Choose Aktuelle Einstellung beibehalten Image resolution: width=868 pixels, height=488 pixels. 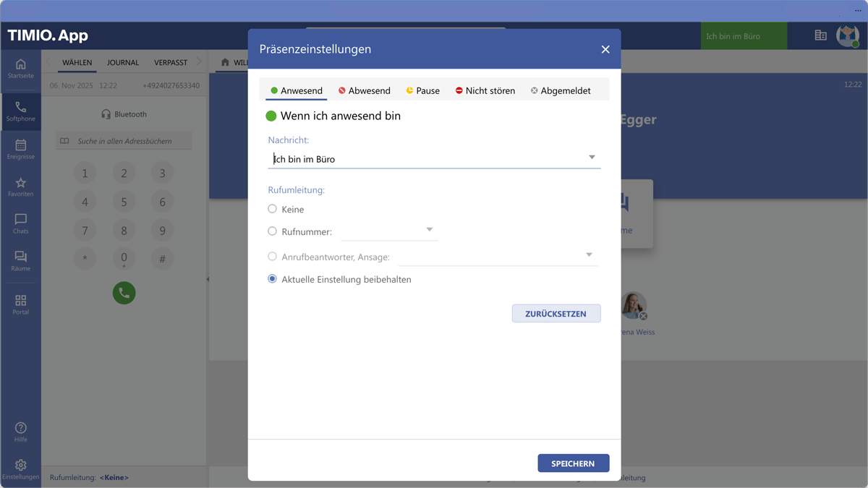click(x=273, y=279)
